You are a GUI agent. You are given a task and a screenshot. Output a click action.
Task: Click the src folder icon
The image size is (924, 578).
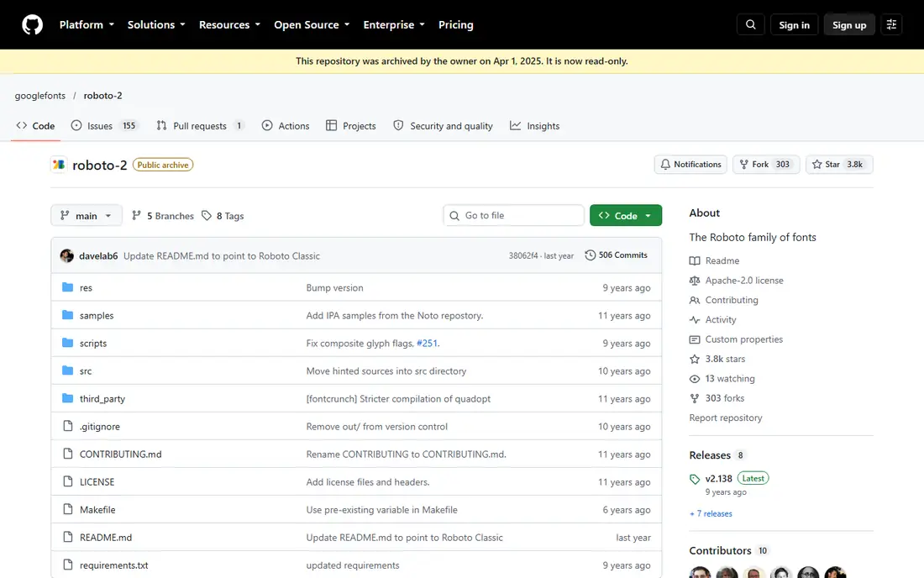68,370
